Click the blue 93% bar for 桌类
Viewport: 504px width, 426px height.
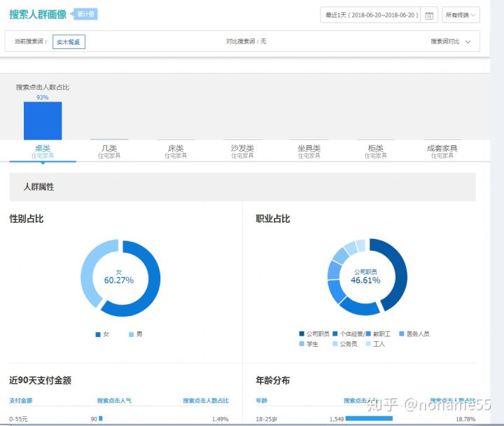[x=43, y=121]
